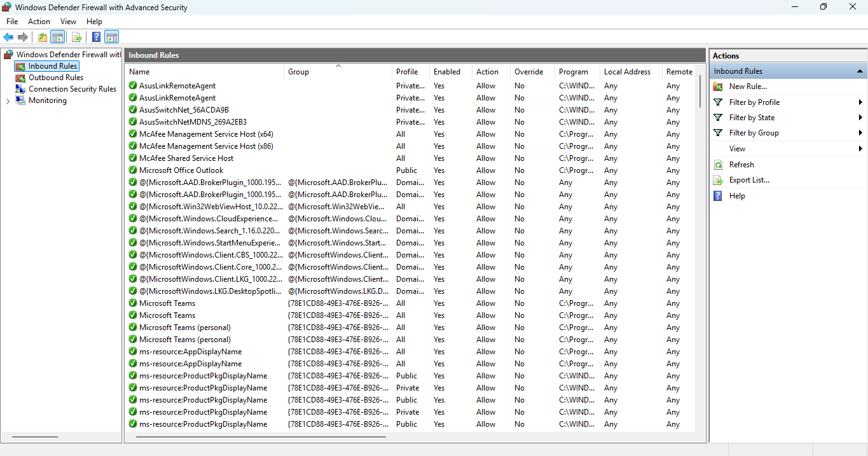This screenshot has width=868, height=456.
Task: Select the MicrosoftWindows.Client.CBS_1000.22 rule name
Action: coord(210,255)
